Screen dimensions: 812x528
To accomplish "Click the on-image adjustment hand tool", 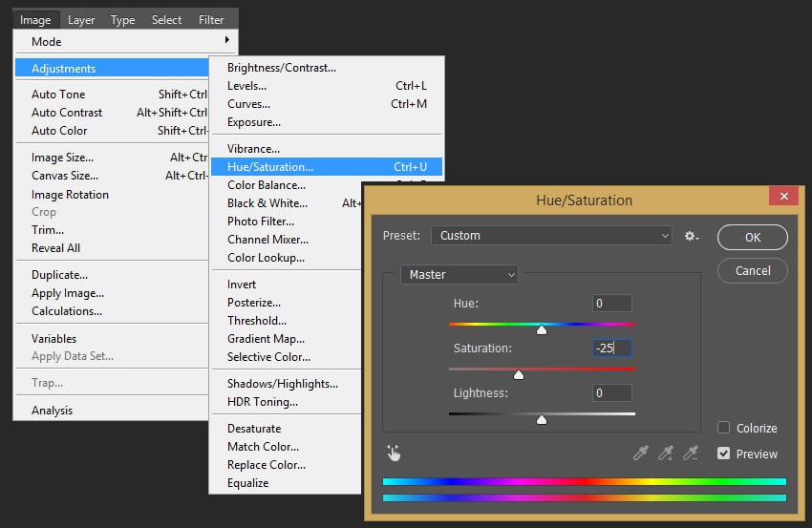I will pos(393,454).
